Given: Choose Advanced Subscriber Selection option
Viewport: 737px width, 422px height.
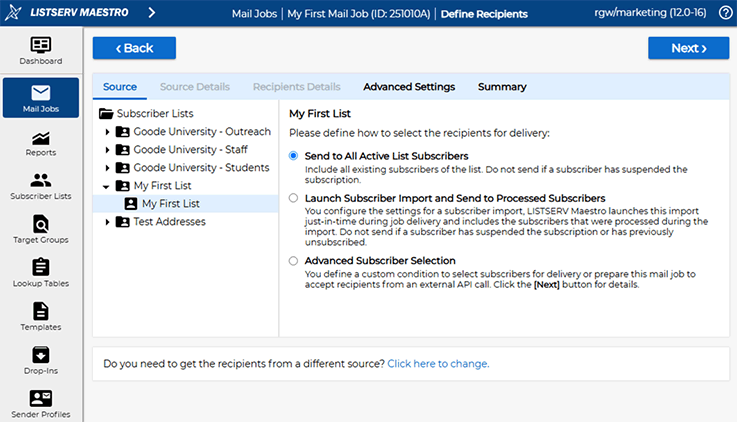Looking at the screenshot, I should pyautogui.click(x=293, y=261).
